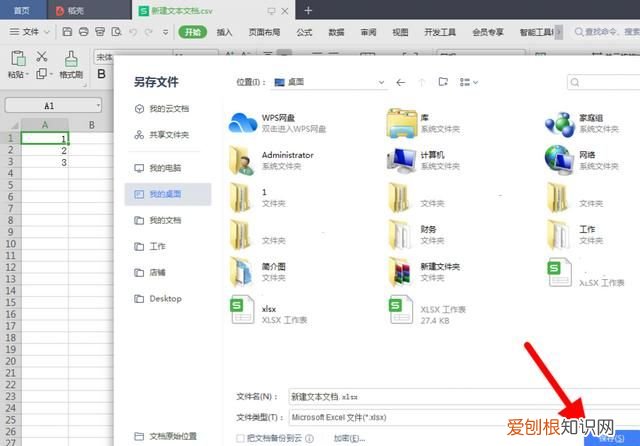Expand the quick access toolbar customize arrow
The image size is (640, 446).
coord(165,32)
